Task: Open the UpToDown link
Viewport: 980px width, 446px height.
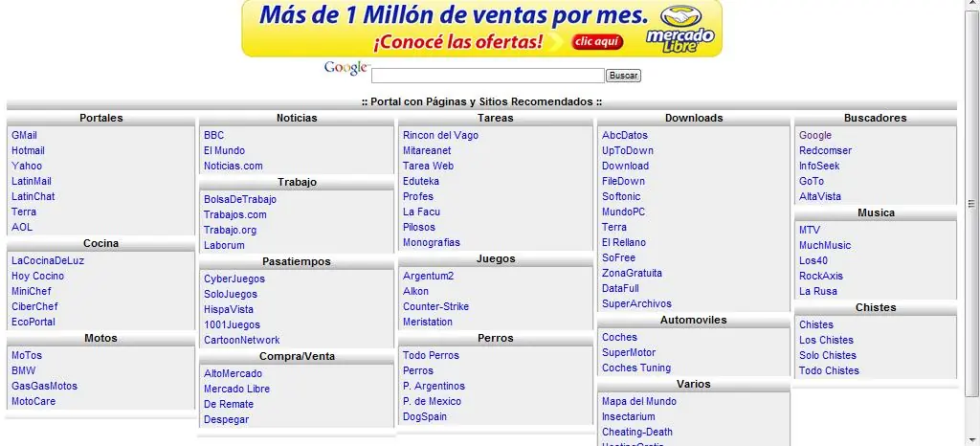Action: click(628, 150)
